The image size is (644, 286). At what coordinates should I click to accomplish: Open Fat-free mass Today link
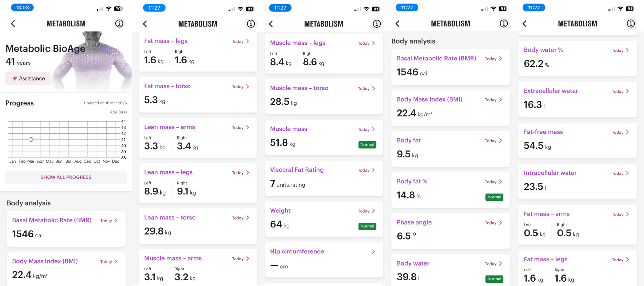click(x=620, y=132)
